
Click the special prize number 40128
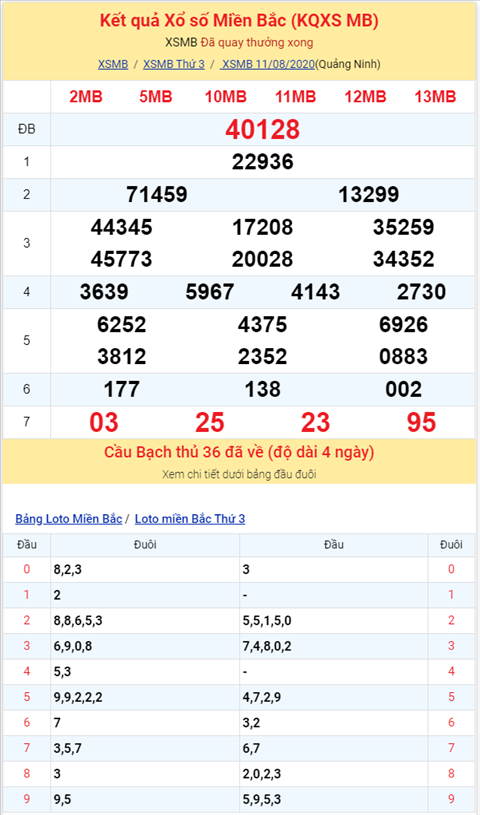263,129
